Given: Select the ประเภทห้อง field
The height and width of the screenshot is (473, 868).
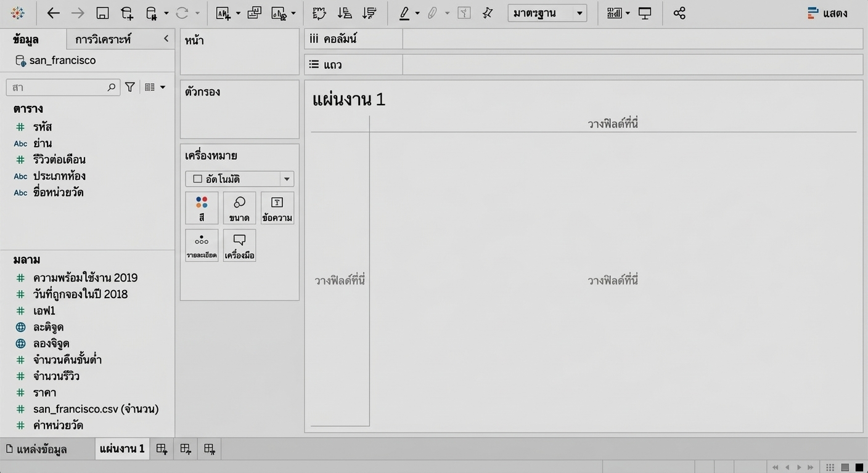Looking at the screenshot, I should pos(59,176).
